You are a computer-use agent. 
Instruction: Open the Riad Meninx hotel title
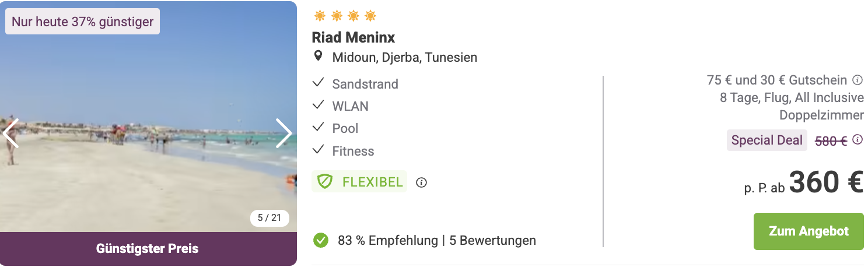coord(353,37)
